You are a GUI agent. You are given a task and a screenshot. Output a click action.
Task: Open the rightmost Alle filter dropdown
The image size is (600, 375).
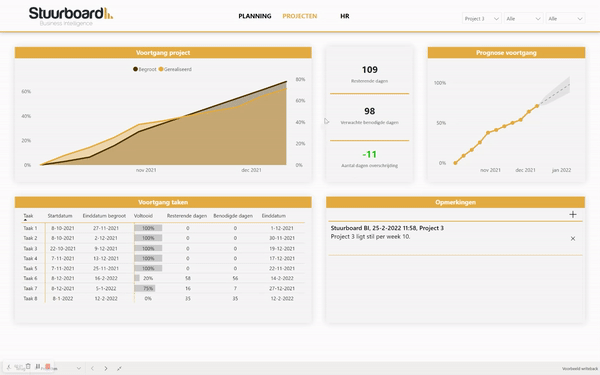click(x=566, y=18)
